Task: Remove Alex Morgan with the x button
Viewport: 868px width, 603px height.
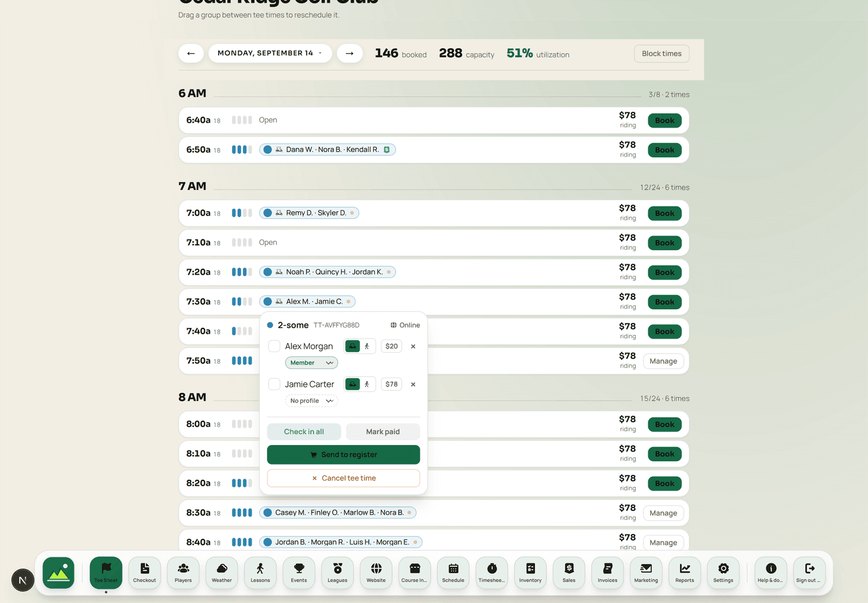Action: [x=413, y=346]
